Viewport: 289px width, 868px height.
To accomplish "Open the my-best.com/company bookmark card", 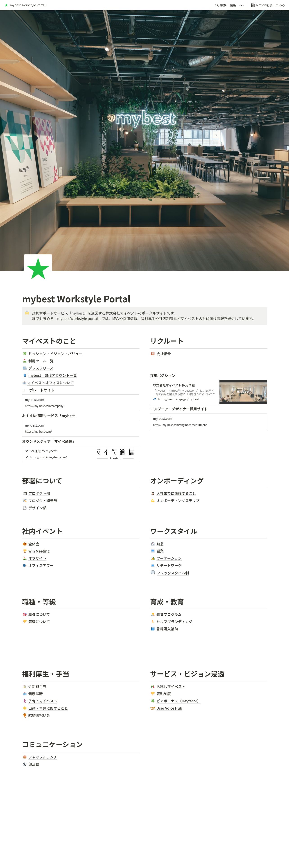I will point(80,403).
